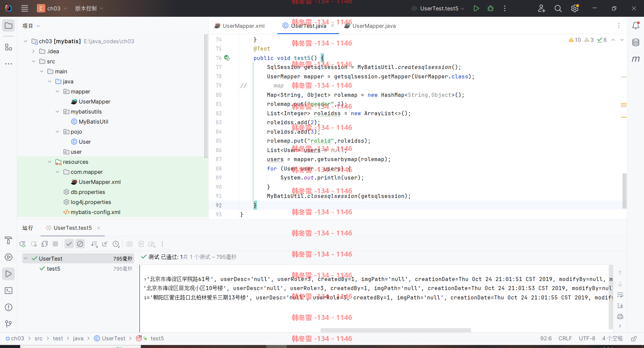The height and width of the screenshot is (348, 644).
Task: Click the run gutter icon for test5
Action: click(x=227, y=58)
